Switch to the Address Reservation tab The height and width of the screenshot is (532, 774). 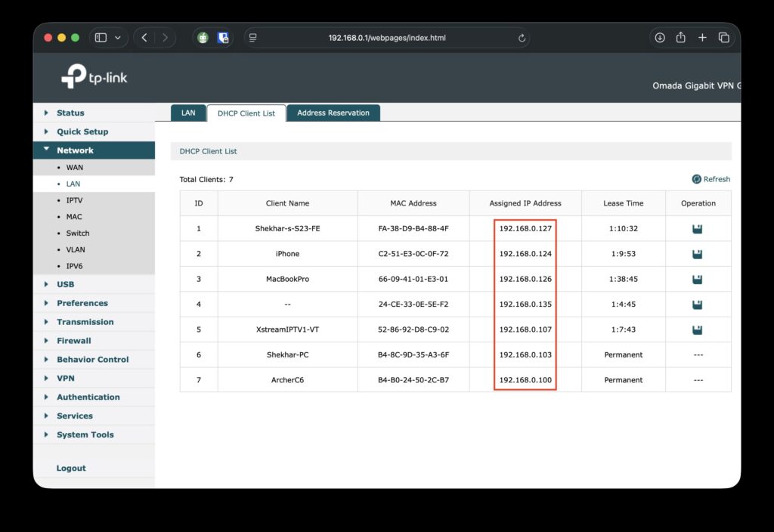coord(333,113)
